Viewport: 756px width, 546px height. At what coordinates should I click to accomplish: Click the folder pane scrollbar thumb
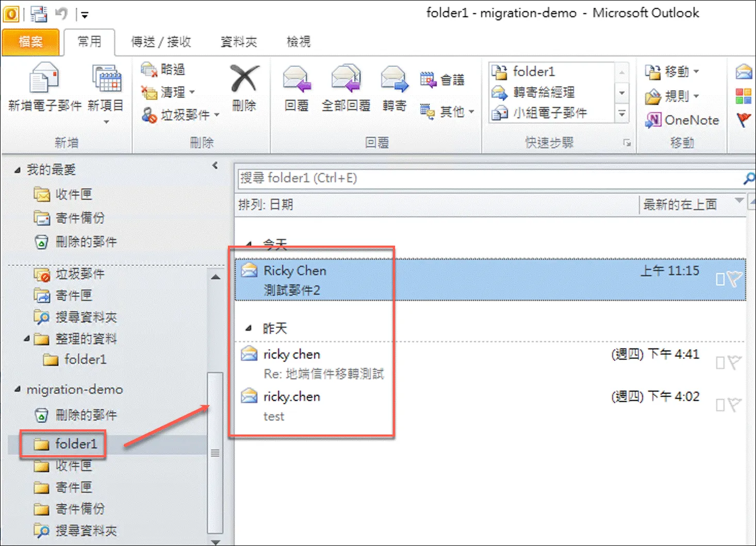215,453
